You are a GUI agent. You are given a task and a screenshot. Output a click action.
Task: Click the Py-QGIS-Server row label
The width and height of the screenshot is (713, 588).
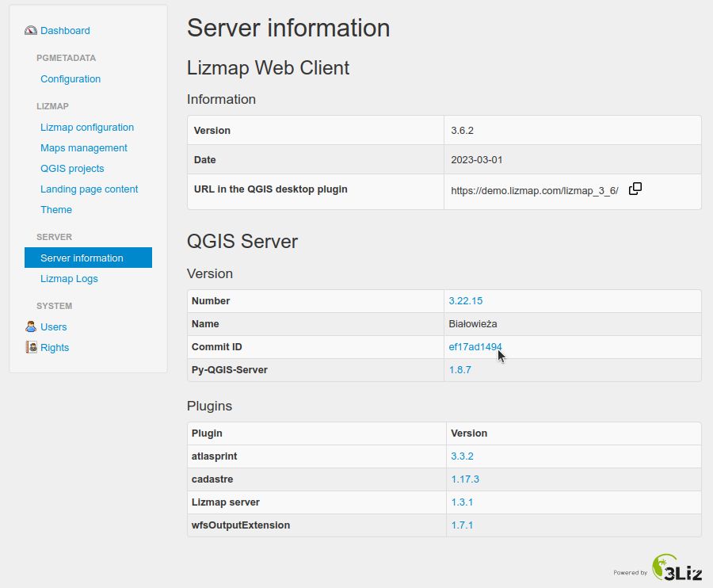coord(229,370)
